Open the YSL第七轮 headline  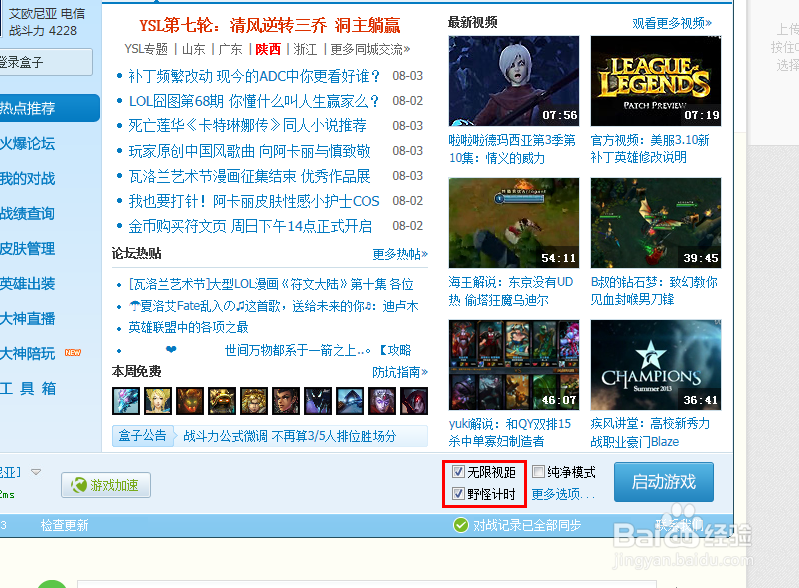(270, 25)
